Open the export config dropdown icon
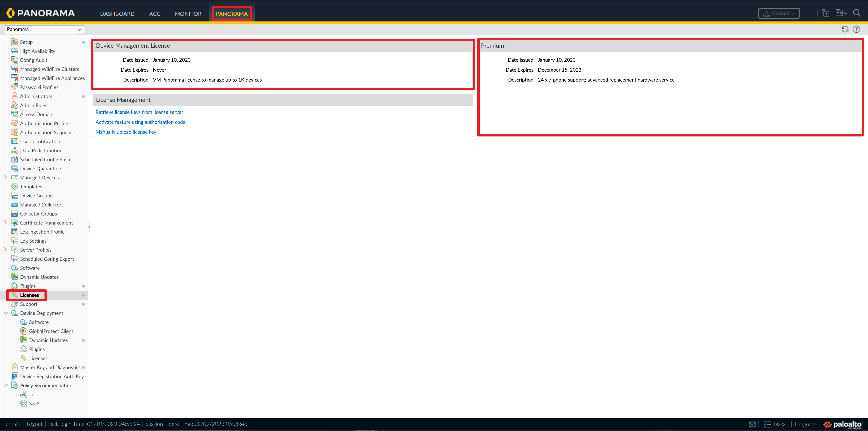 coord(841,13)
